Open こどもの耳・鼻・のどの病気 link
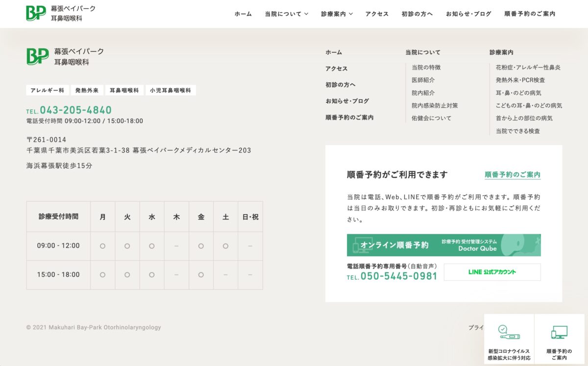This screenshot has height=366, width=588. pos(529,105)
